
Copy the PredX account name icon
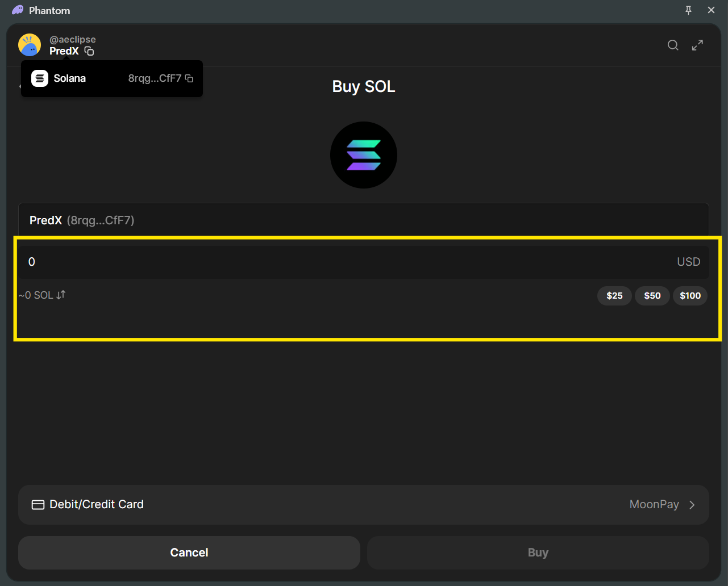(89, 52)
